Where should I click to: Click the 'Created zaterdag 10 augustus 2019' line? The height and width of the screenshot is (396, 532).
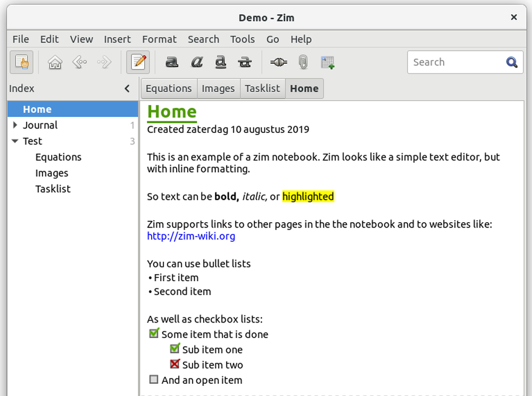pos(228,129)
